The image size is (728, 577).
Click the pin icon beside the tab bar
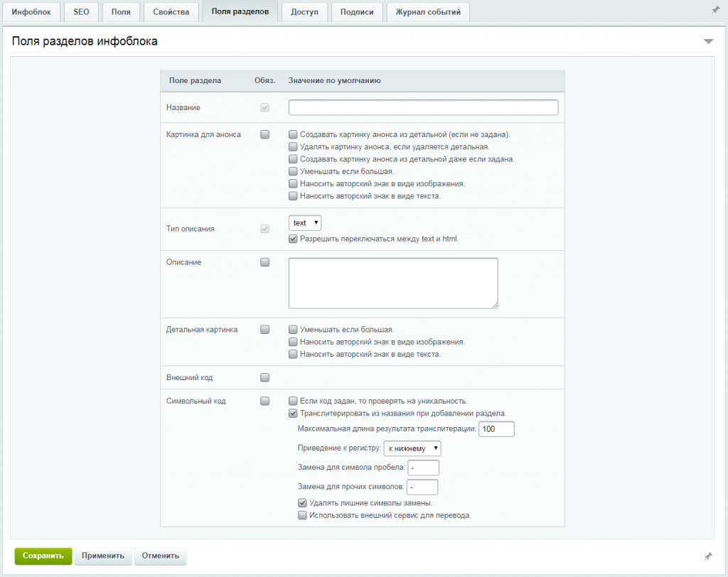click(x=715, y=10)
